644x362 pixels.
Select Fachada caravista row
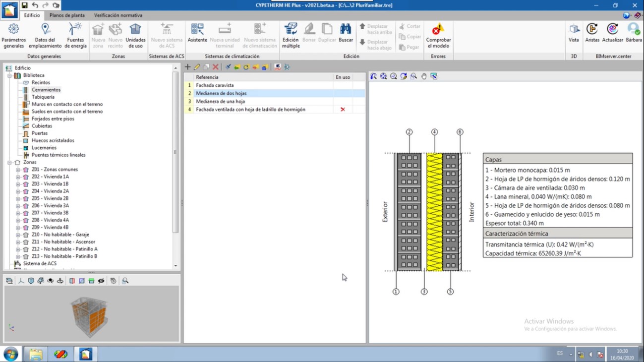pyautogui.click(x=275, y=85)
